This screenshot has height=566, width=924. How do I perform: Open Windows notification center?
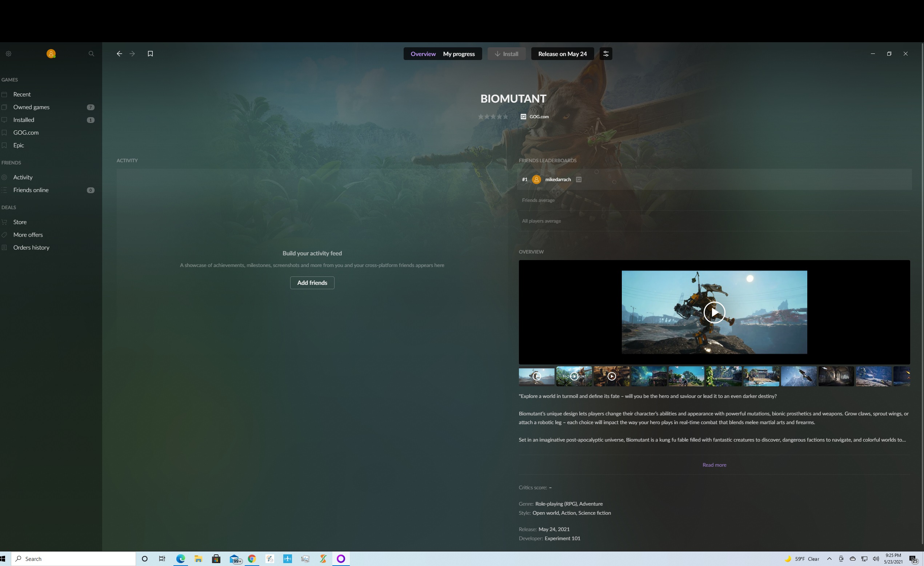tap(913, 559)
